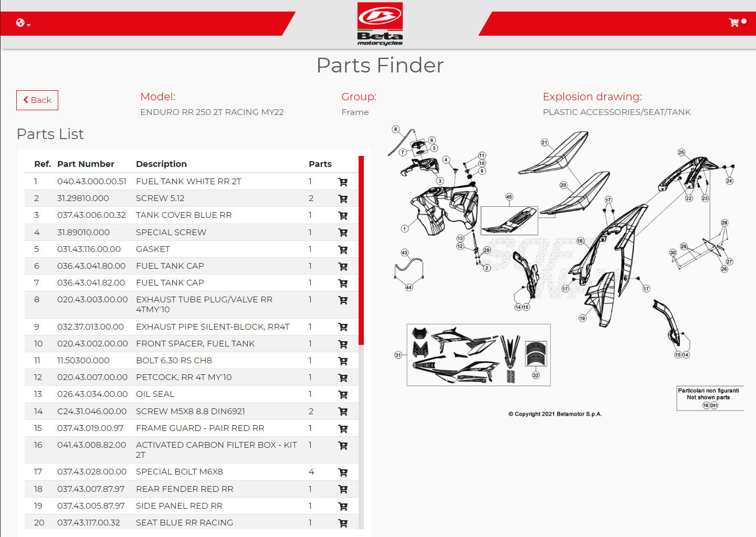
Task: Add SPECIAL SCREW to cart
Action: [x=343, y=233]
